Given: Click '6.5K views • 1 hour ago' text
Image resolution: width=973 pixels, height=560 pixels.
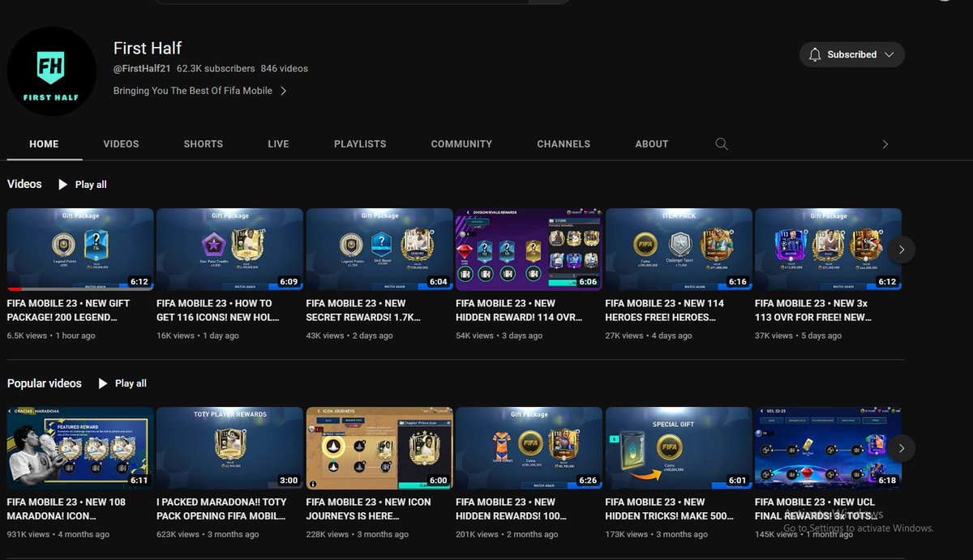Looking at the screenshot, I should pyautogui.click(x=51, y=336).
